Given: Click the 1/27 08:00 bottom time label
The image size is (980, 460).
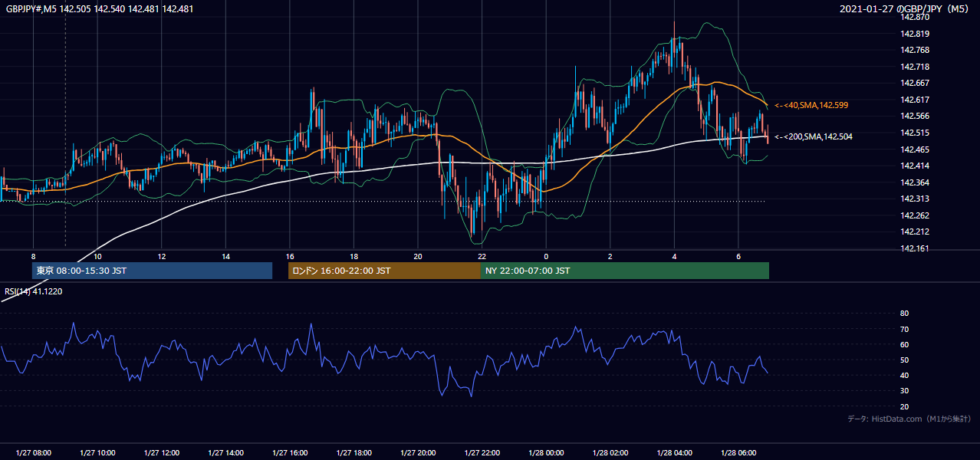Looking at the screenshot, I should pyautogui.click(x=33, y=452).
